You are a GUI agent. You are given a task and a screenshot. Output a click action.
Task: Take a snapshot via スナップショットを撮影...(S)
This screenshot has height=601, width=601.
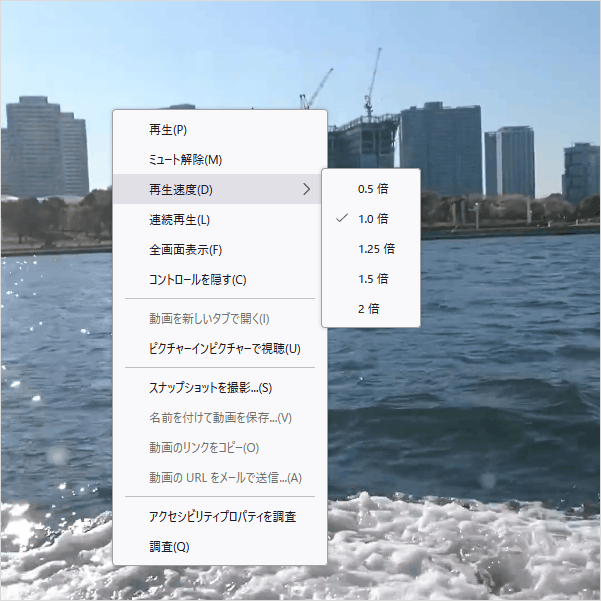pyautogui.click(x=220, y=388)
